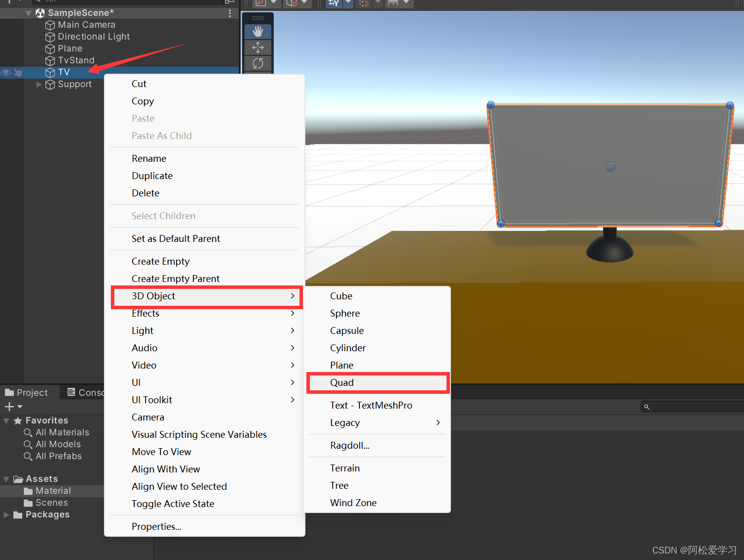
Task: Click the cube icon beside Directional Light
Action: pyautogui.click(x=50, y=37)
